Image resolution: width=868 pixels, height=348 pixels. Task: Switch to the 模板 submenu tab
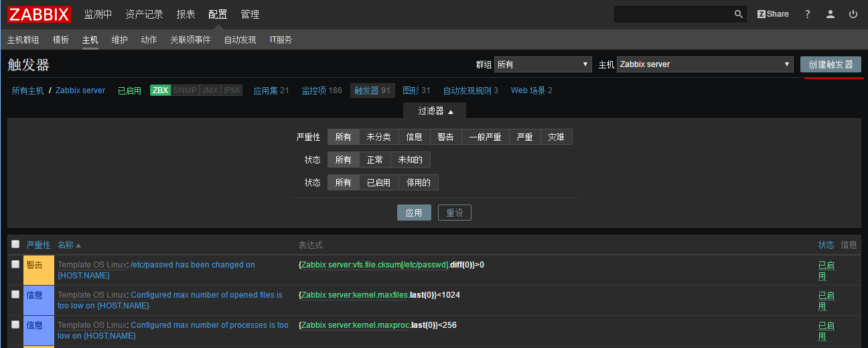pyautogui.click(x=61, y=40)
